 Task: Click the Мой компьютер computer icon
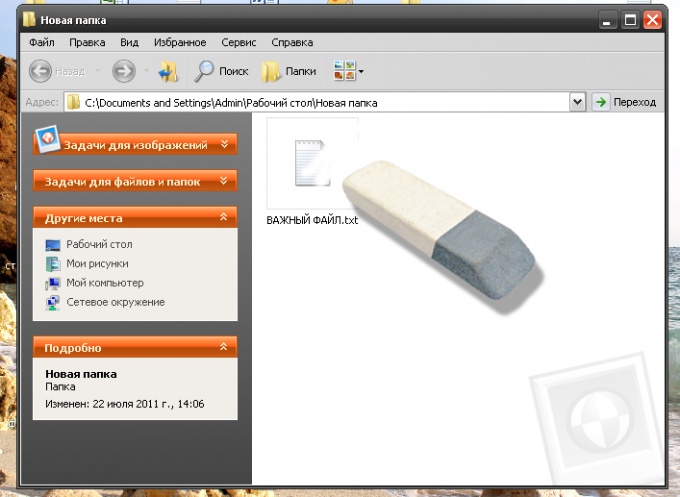[x=53, y=283]
